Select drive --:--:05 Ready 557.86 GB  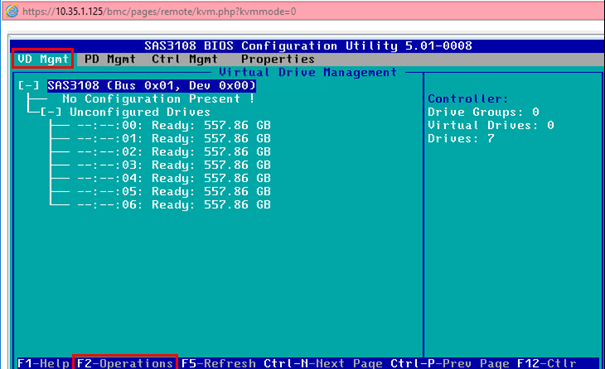point(174,191)
